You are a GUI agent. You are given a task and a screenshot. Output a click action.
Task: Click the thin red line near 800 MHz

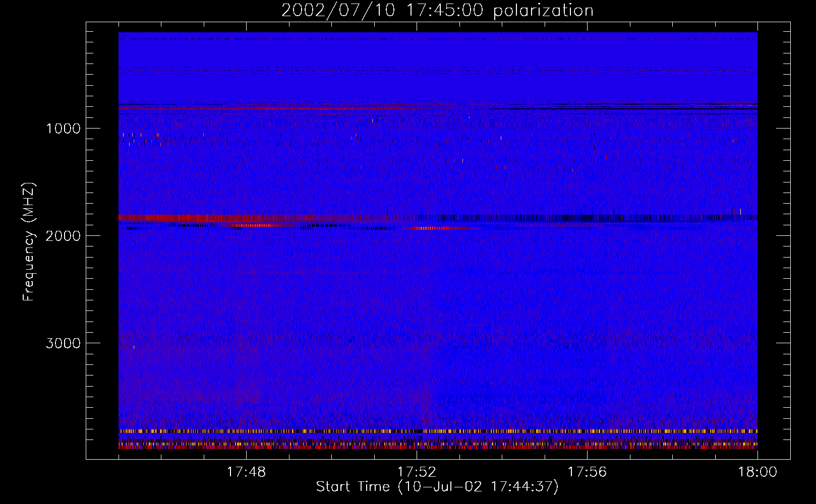[x=277, y=109]
